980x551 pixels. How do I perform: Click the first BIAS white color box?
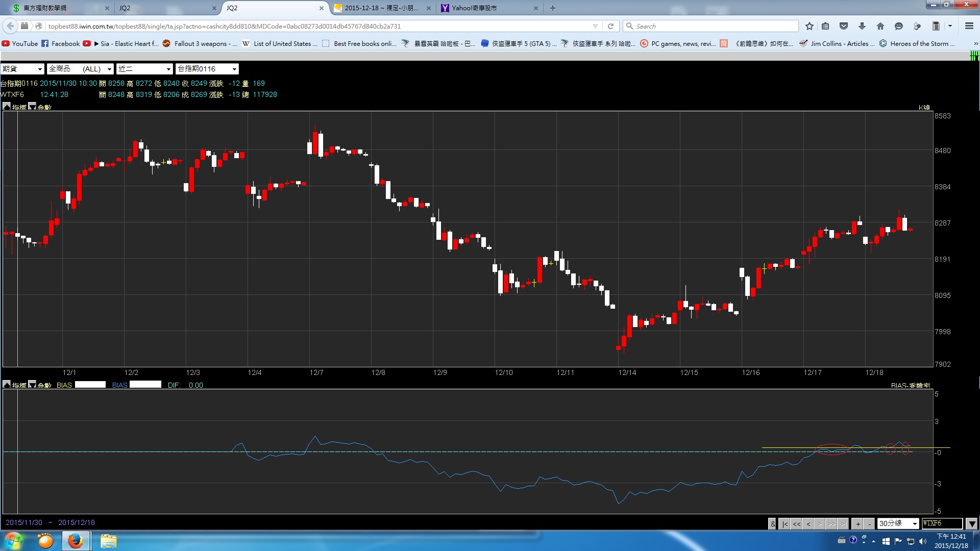(x=90, y=385)
